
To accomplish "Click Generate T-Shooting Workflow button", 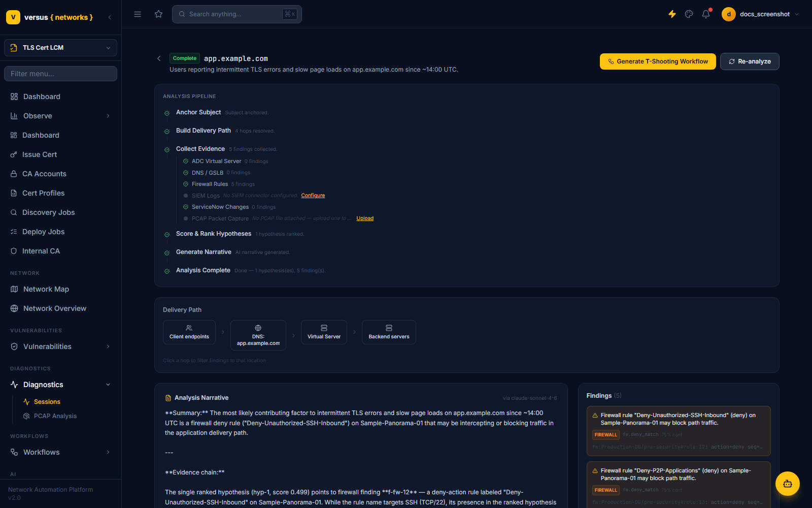I will coord(658,61).
